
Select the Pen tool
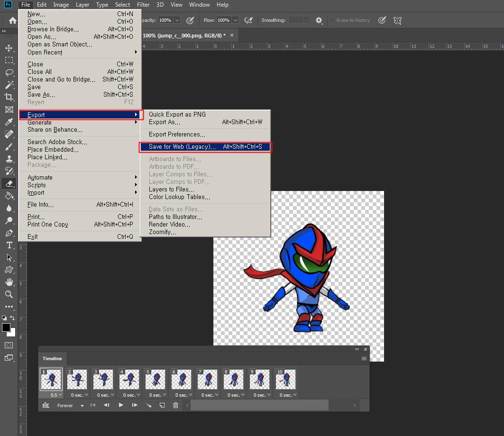tap(9, 233)
